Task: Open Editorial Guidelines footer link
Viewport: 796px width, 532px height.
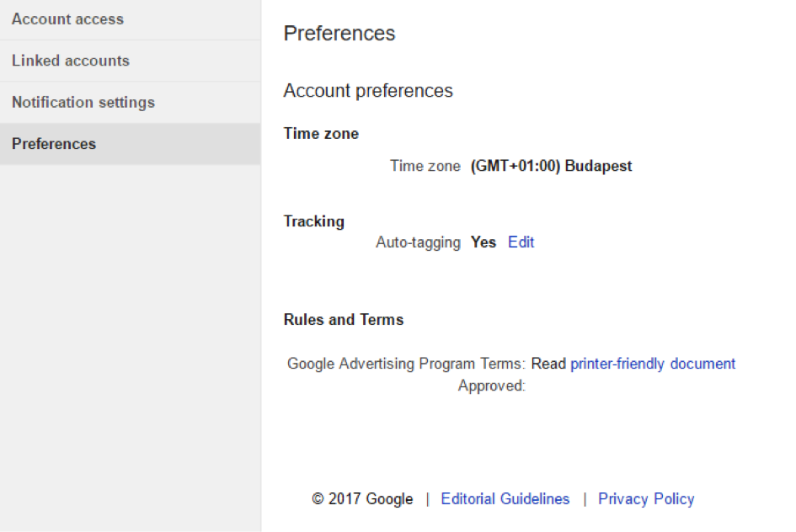Action: tap(505, 499)
